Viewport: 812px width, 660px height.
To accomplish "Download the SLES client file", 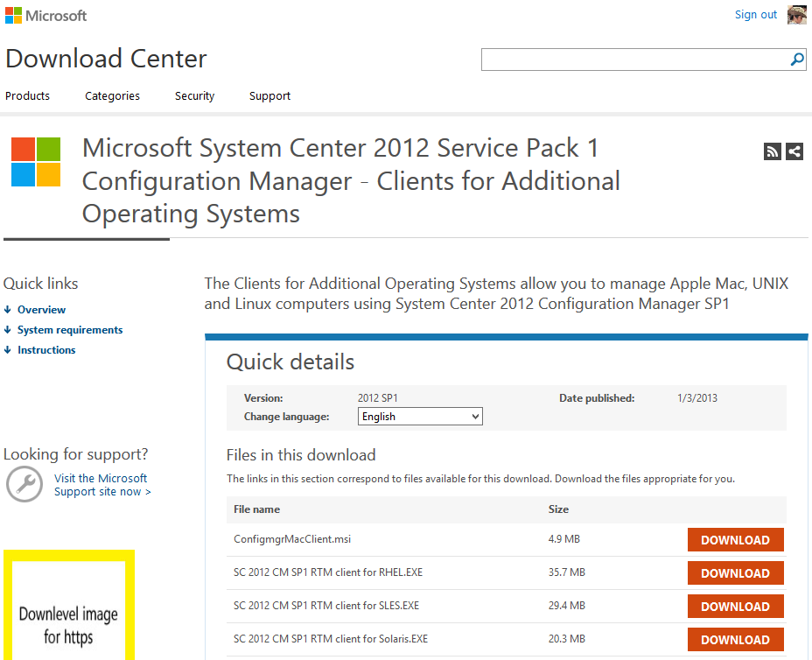I will [735, 606].
